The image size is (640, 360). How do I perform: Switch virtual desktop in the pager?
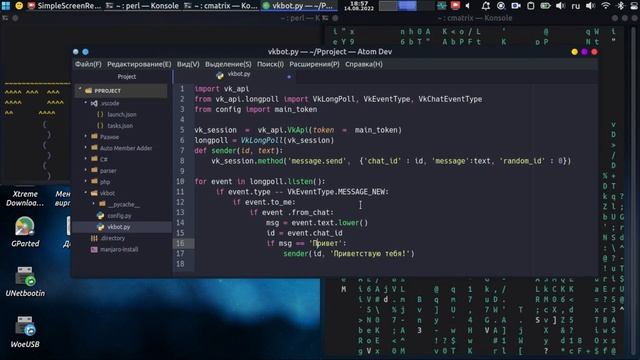click(x=407, y=6)
